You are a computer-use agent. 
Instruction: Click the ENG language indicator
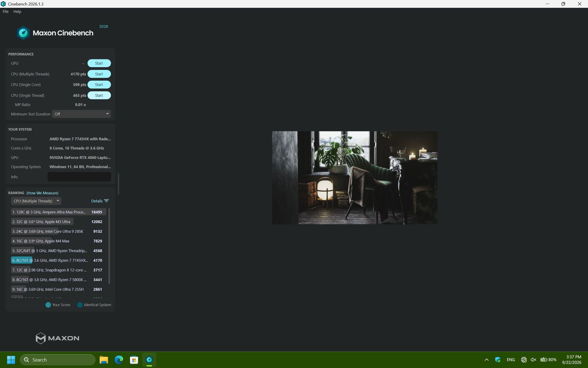511,360
